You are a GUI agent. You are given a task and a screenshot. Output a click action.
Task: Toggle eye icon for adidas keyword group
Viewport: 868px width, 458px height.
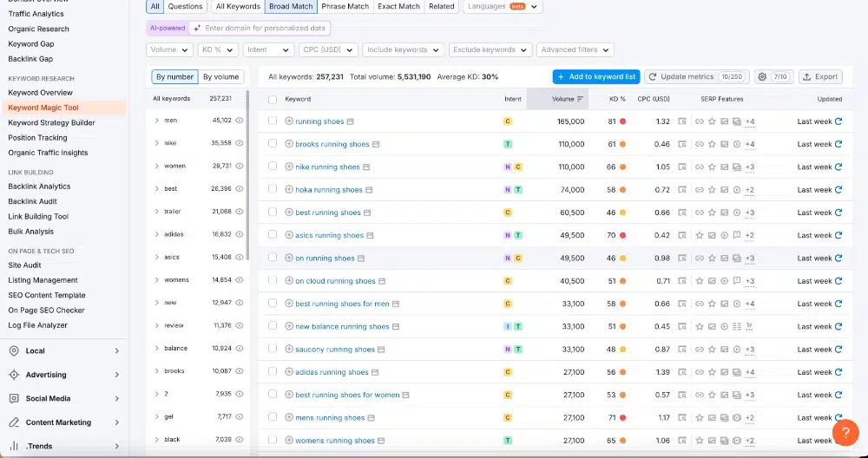tap(240, 234)
